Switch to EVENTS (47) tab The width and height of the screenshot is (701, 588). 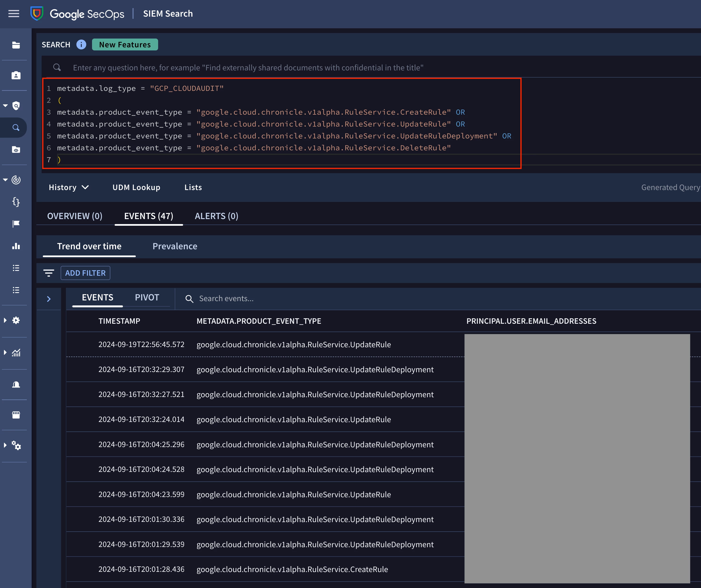pyautogui.click(x=149, y=216)
